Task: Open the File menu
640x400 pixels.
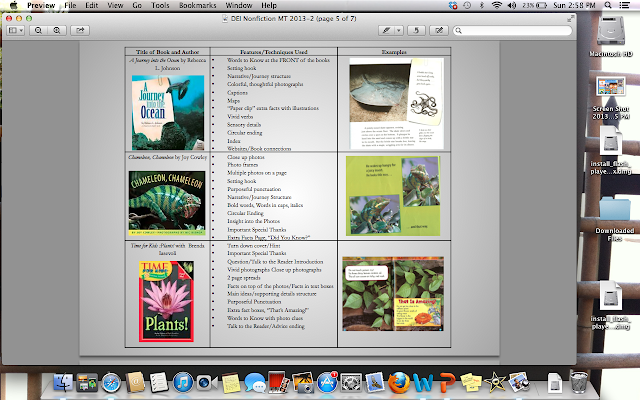Action: (70, 5)
